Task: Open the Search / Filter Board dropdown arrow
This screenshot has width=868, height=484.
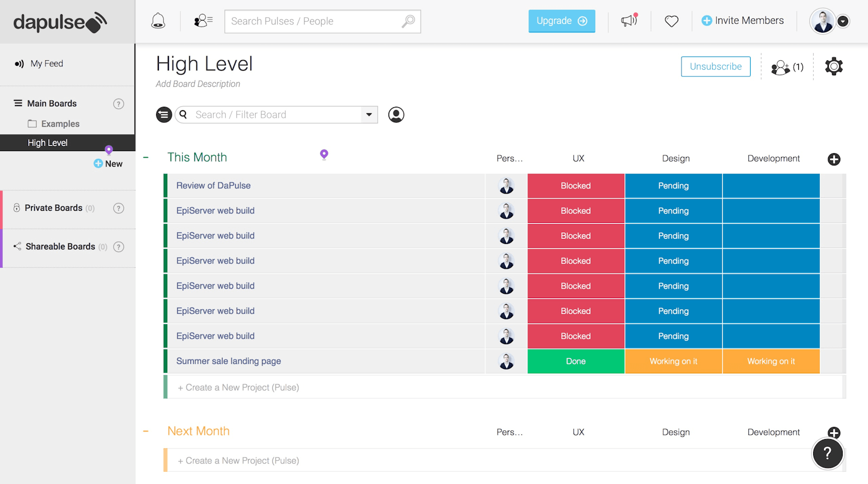Action: [369, 115]
